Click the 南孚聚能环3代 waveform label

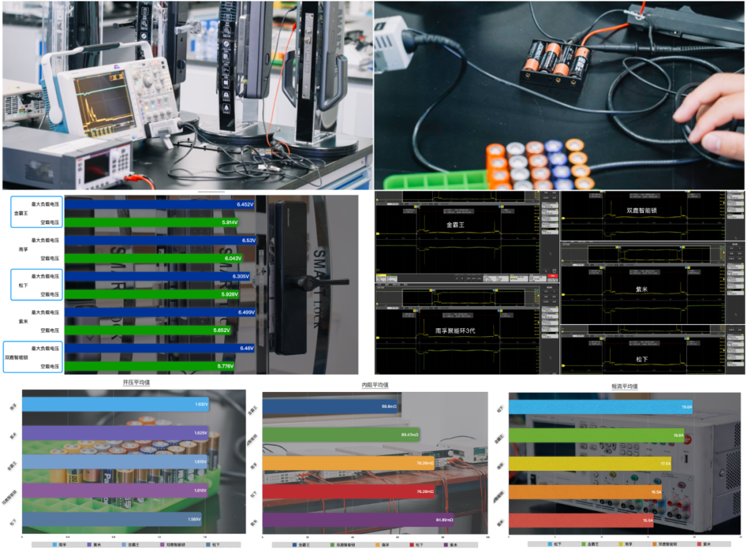tap(455, 330)
